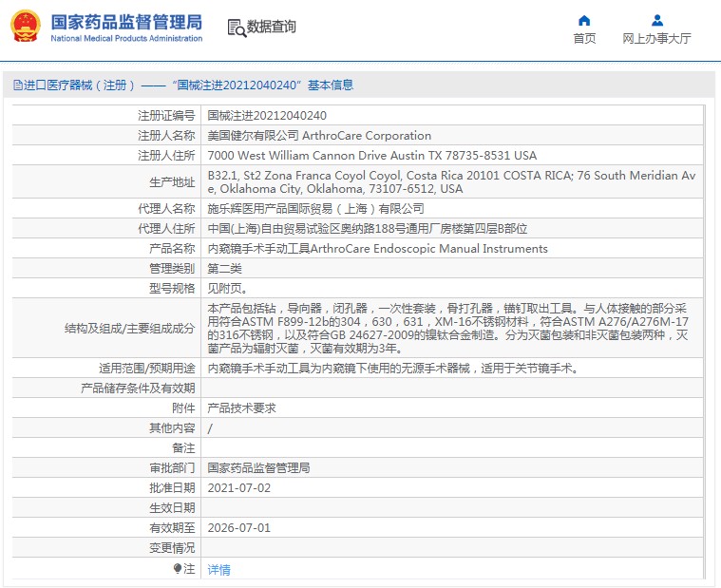Click the 管理类别 row label
Viewport: 721px width, 588px height.
pos(172,269)
